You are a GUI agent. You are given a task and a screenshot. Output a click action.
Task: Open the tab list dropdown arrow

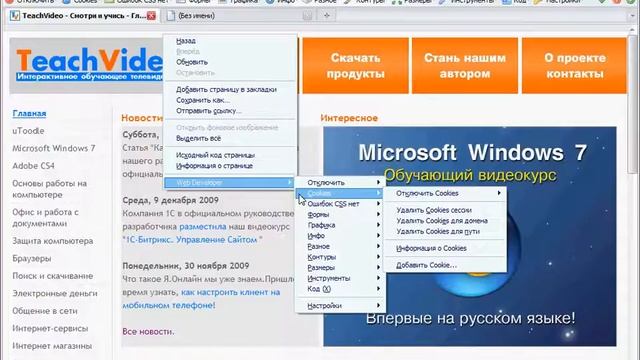[x=633, y=16]
